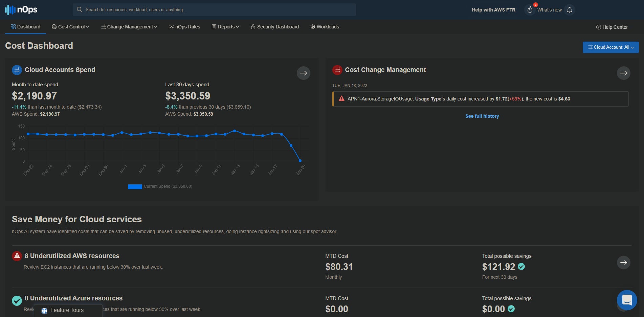Click the 0 Underutilized Azure resources heading
Screen dimensions: 644x317
click(x=74, y=298)
